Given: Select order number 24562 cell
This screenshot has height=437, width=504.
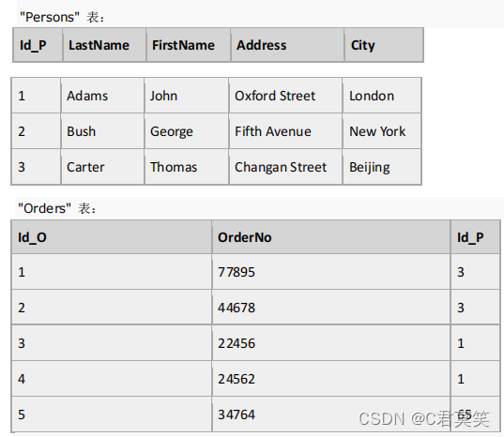Looking at the screenshot, I should (331, 379).
